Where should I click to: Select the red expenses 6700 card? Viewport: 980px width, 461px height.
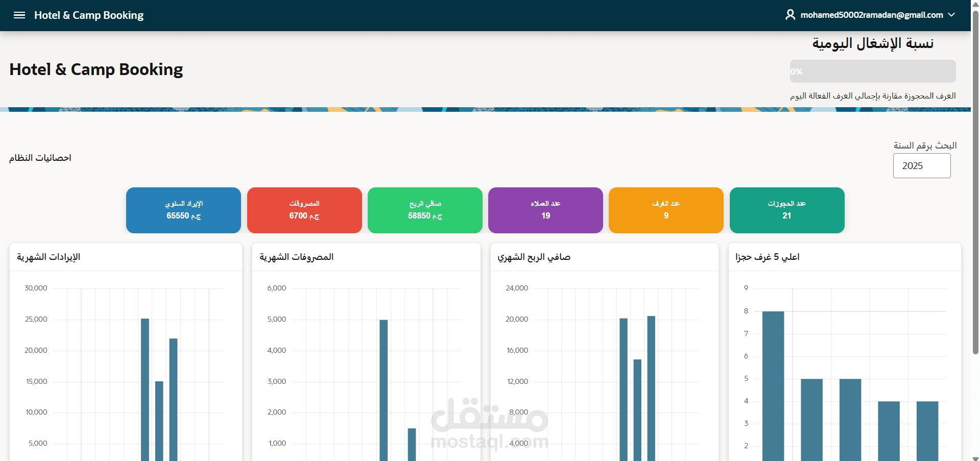(304, 210)
